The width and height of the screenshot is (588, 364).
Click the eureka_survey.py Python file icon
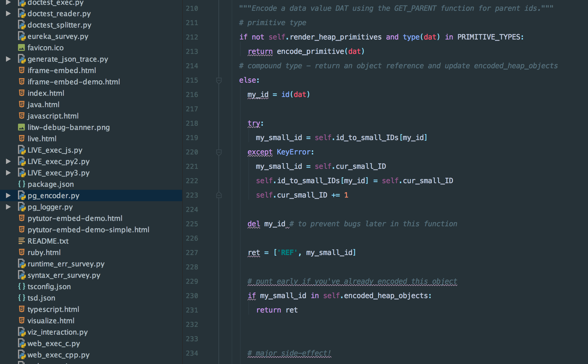pos(22,36)
